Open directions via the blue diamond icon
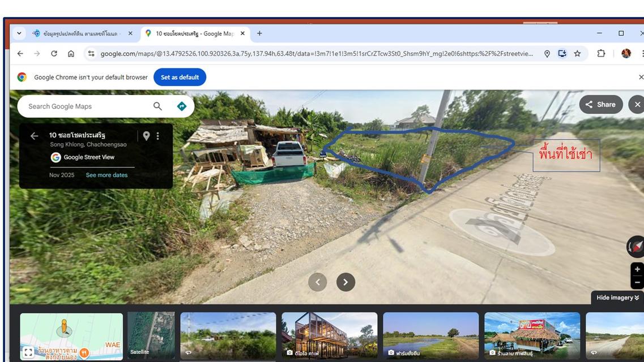Screen dimensions: 644x362 point(182,106)
